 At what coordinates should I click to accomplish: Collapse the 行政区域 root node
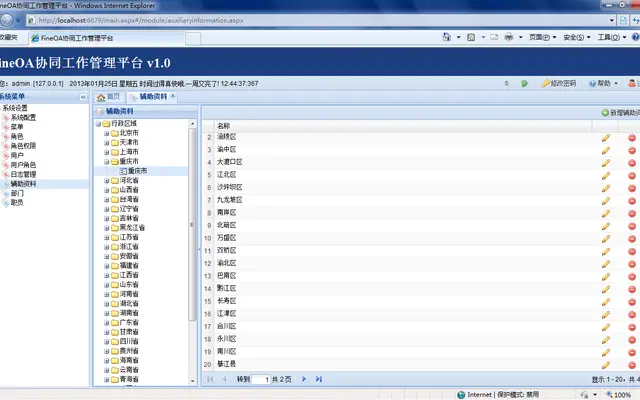pos(98,124)
